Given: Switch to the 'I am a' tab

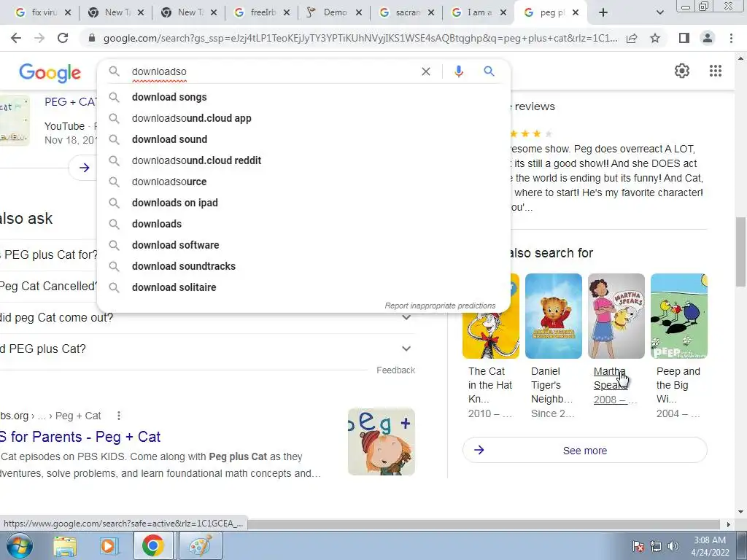Looking at the screenshot, I should (479, 13).
